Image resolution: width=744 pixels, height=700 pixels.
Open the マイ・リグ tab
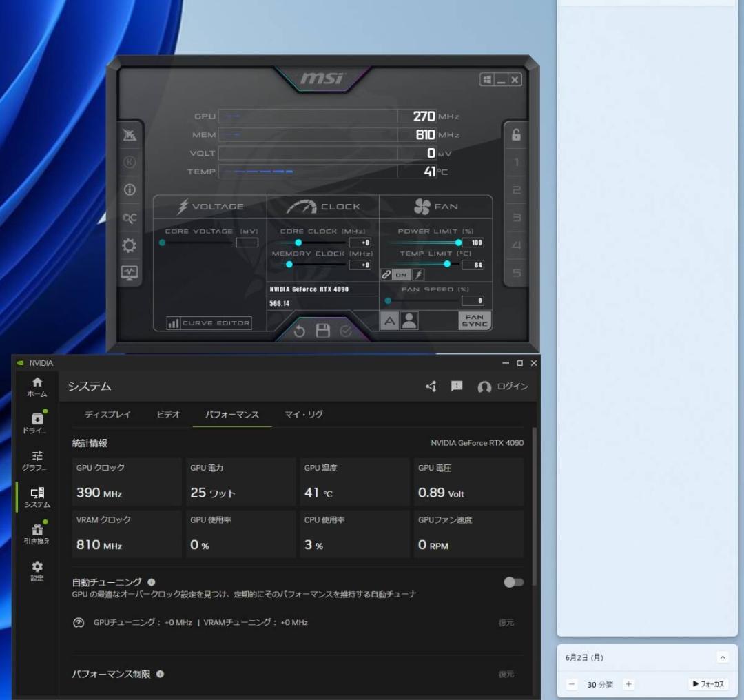(303, 415)
